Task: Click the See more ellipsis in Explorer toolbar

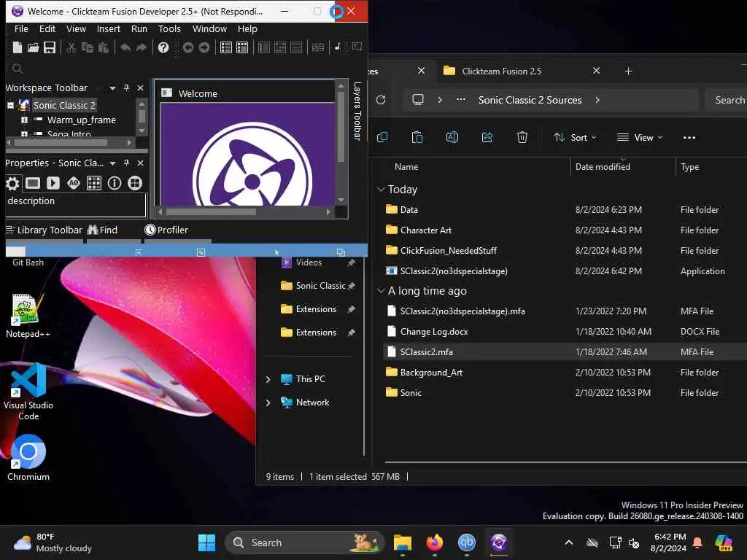Action: click(689, 138)
